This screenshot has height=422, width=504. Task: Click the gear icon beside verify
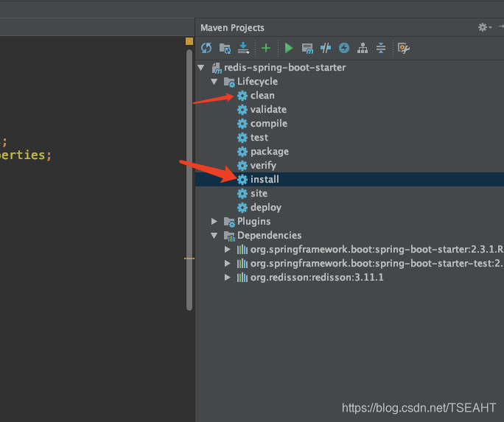[242, 166]
